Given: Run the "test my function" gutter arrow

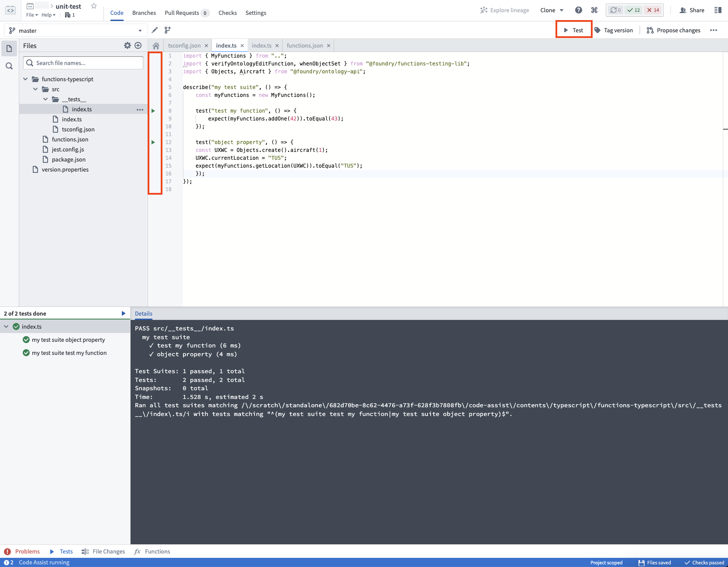Looking at the screenshot, I should pos(153,111).
